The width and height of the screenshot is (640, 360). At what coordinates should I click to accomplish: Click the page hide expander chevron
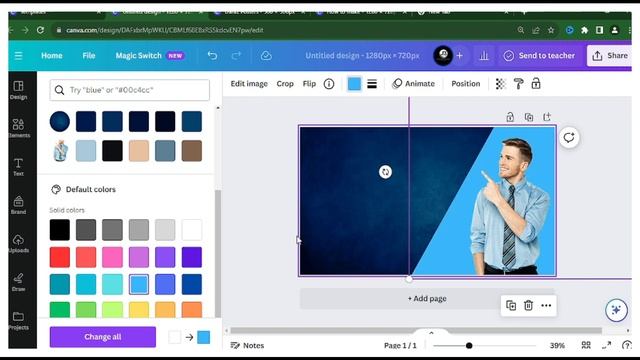point(431,333)
